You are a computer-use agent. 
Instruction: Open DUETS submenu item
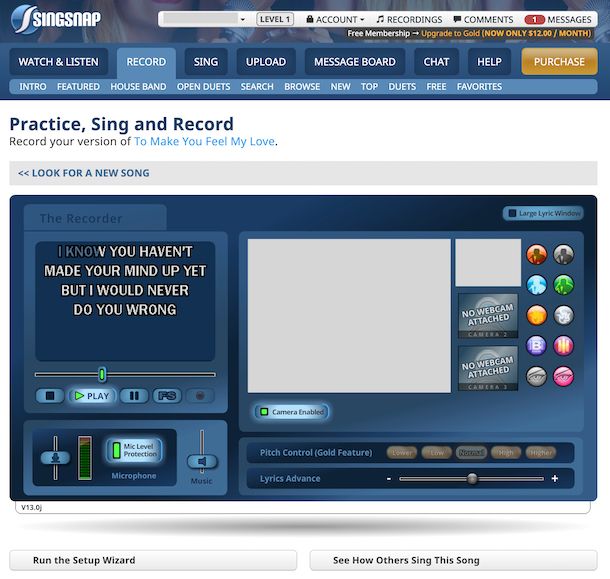(x=402, y=86)
